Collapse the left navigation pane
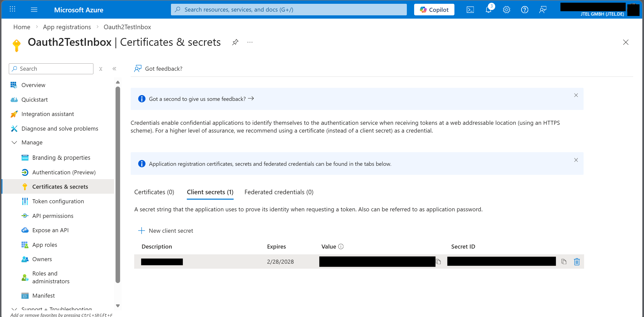The image size is (644, 317). pos(114,69)
